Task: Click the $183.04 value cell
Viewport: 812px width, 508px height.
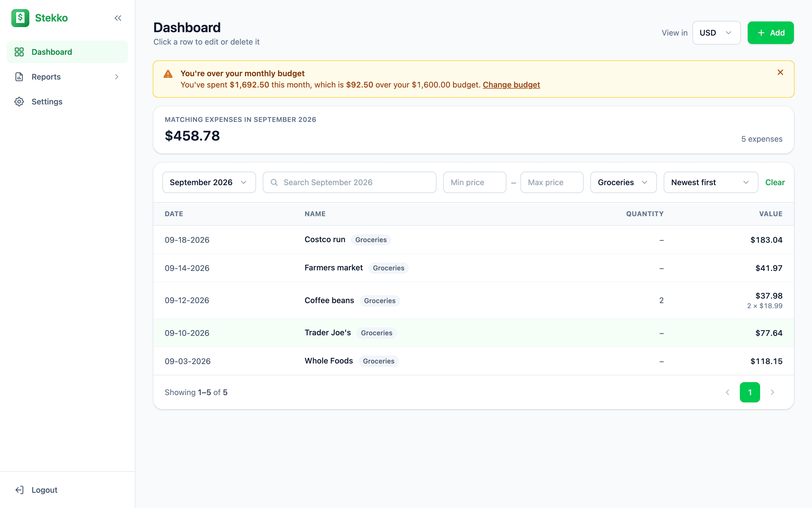Action: [766, 240]
